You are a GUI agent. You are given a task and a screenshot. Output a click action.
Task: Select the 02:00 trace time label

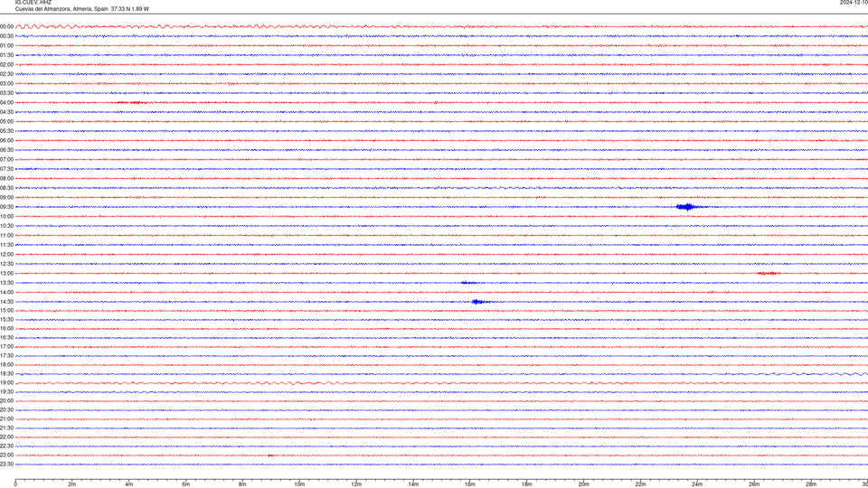pyautogui.click(x=6, y=65)
